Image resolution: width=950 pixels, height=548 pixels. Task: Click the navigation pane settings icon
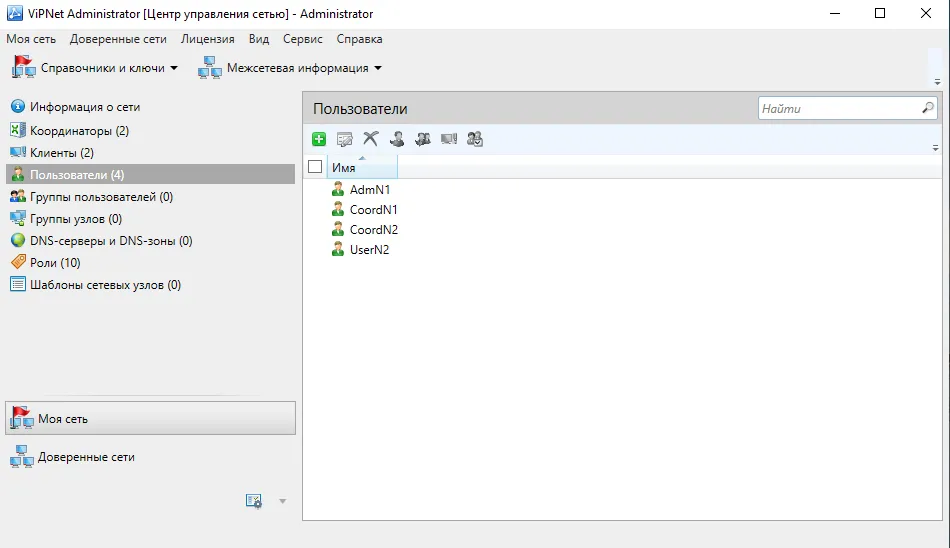(x=254, y=501)
